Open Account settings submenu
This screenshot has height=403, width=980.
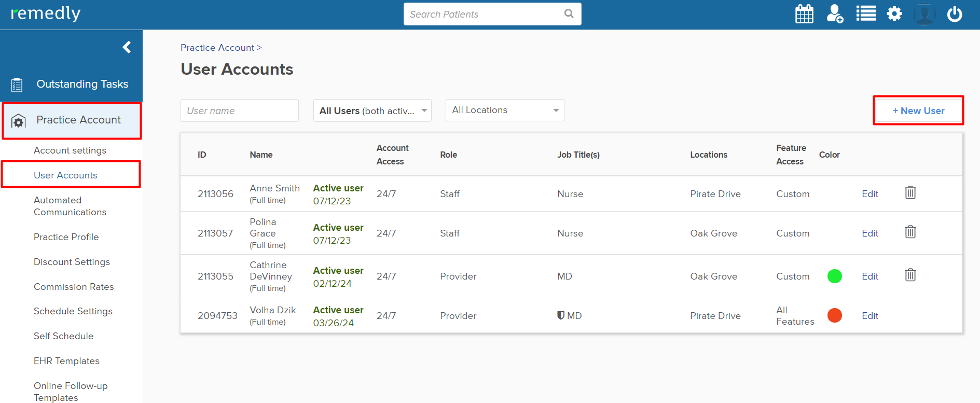coord(70,150)
